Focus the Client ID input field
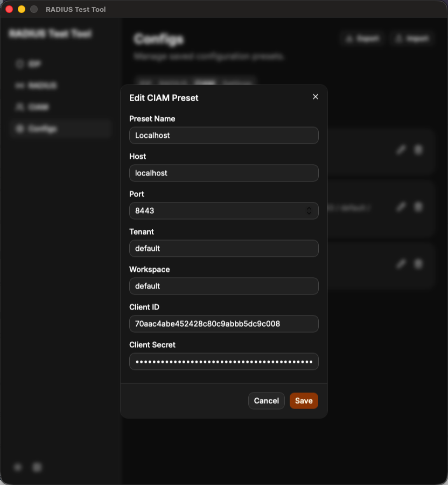This screenshot has width=448, height=485. pyautogui.click(x=223, y=324)
